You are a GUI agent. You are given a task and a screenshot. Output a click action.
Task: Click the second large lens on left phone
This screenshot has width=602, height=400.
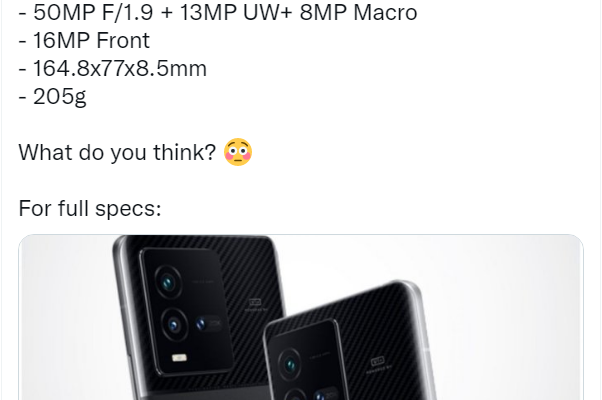coord(174,325)
